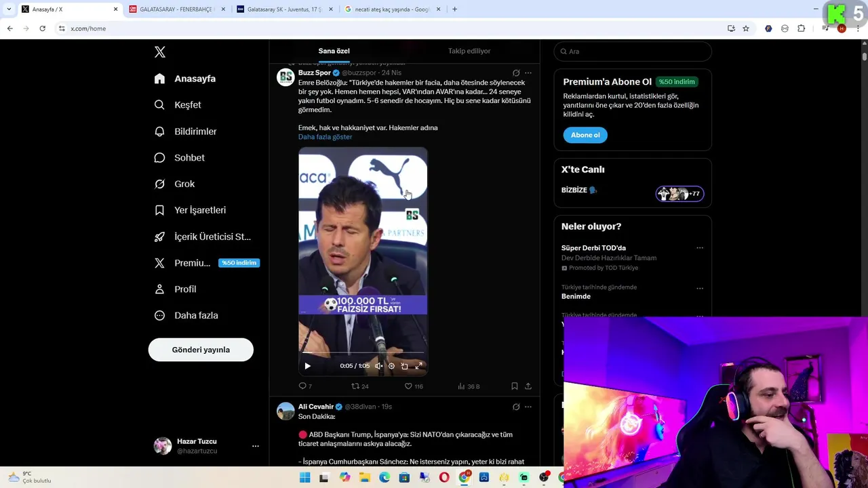Open File Explorer from taskbar
Viewport: 868px width, 488px height.
click(x=365, y=478)
